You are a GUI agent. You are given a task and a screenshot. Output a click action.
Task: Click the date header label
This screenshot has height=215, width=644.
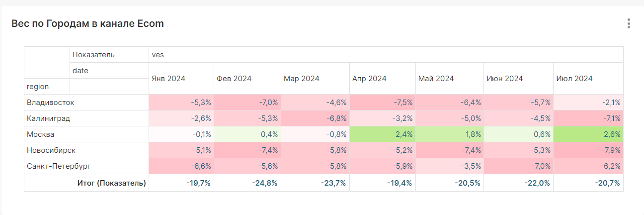coord(80,71)
